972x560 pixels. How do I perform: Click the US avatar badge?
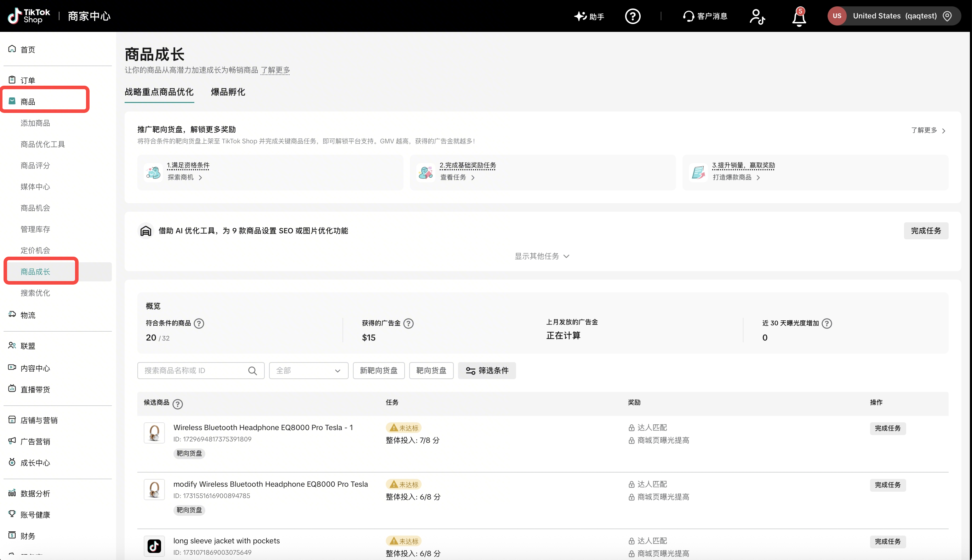pyautogui.click(x=837, y=16)
